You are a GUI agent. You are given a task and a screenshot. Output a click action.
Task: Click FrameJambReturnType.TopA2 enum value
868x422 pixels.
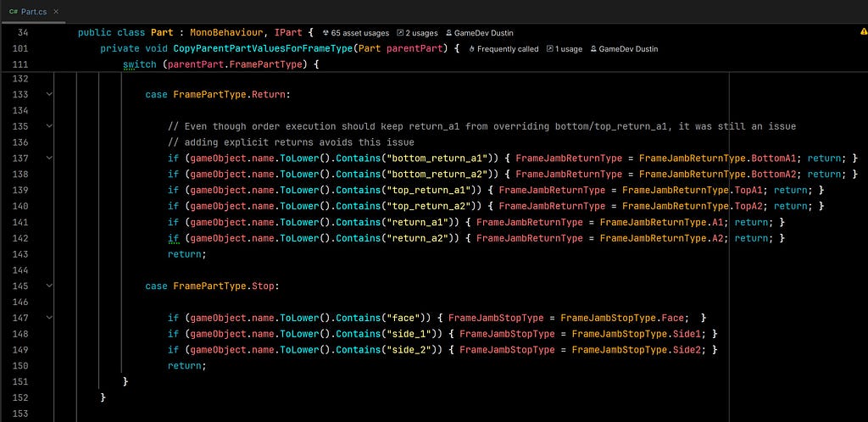[x=692, y=206]
